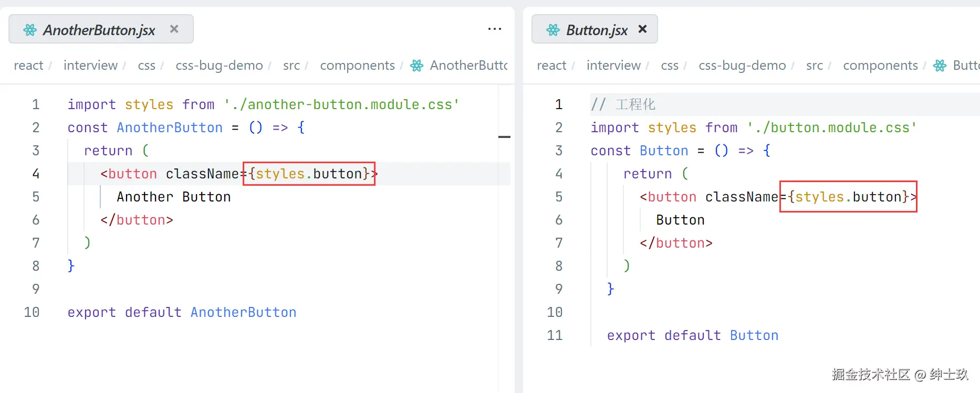Open 'react' breadcrumb in right editor

[x=551, y=66]
